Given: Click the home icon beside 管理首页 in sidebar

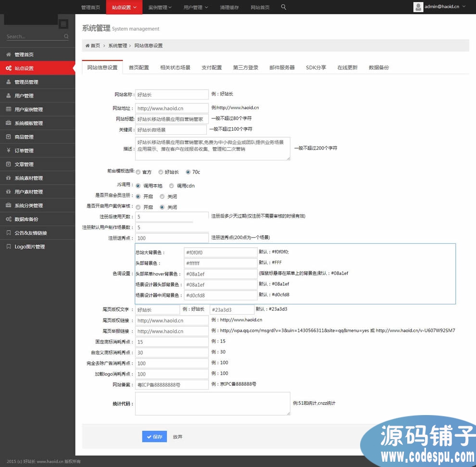Looking at the screenshot, I should pyautogui.click(x=9, y=54).
